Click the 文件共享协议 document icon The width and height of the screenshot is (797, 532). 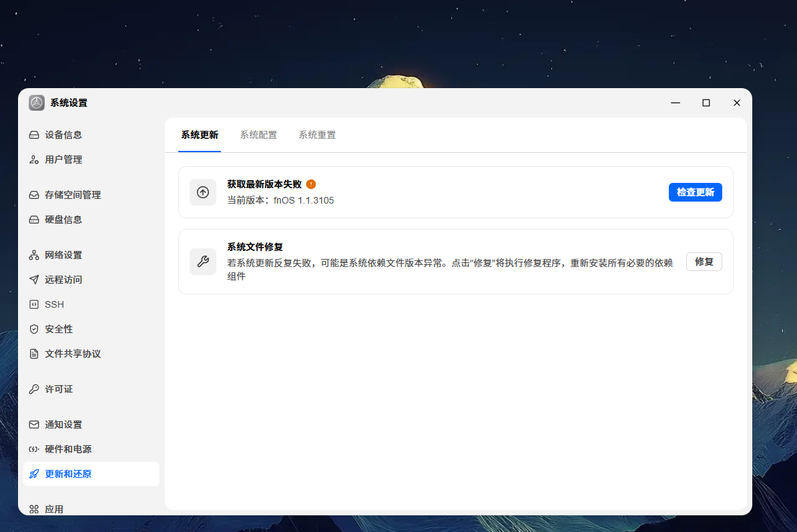pos(34,354)
